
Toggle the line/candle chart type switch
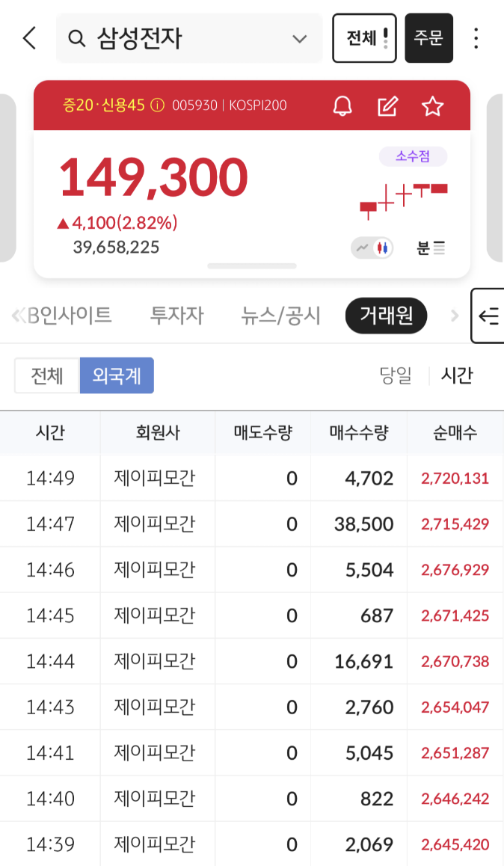[373, 248]
